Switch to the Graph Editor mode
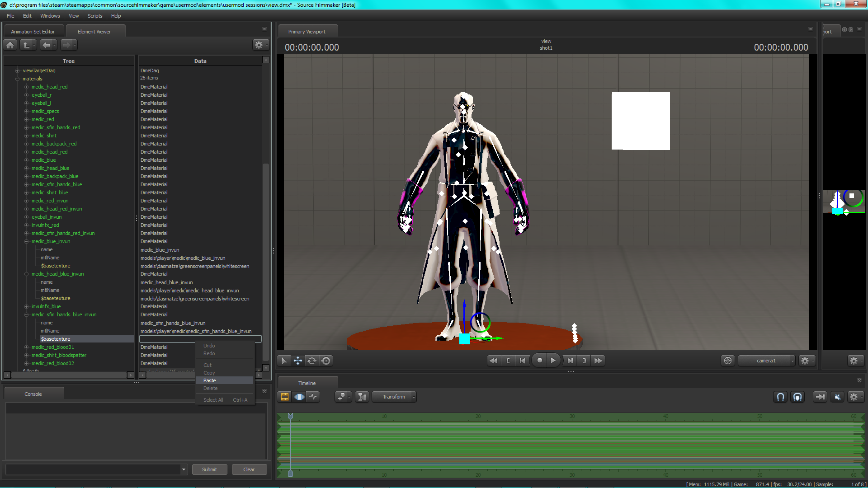The image size is (868, 488). pyautogui.click(x=313, y=397)
